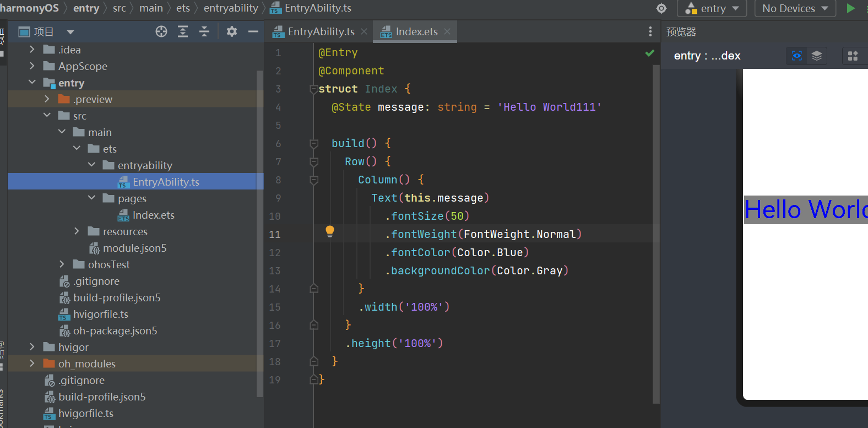868x428 pixels.
Task: Collapse the pages folder
Action: click(91, 198)
